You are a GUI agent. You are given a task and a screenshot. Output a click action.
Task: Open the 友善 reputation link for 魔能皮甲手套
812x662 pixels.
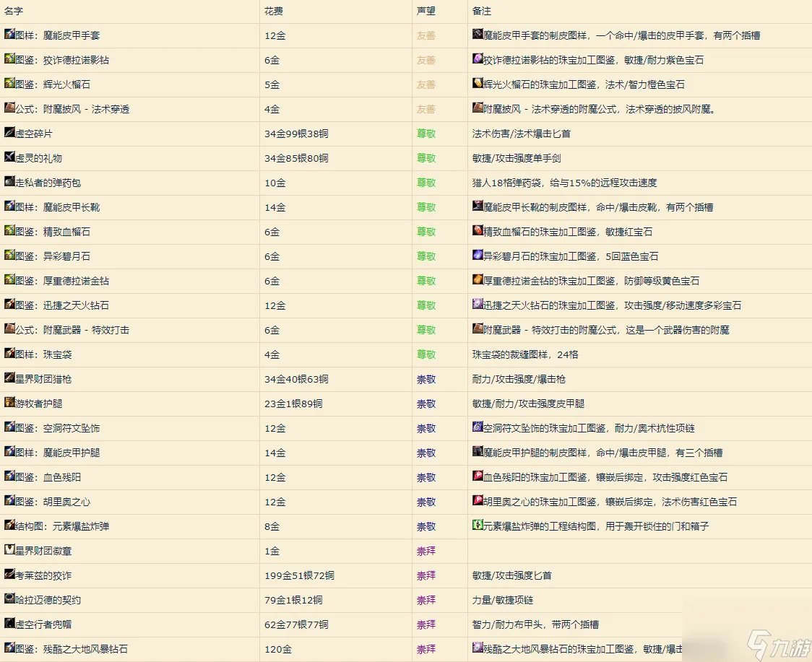[x=426, y=35]
